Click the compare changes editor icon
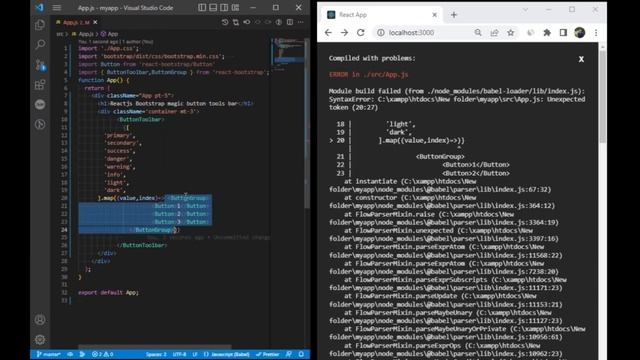 (236, 22)
